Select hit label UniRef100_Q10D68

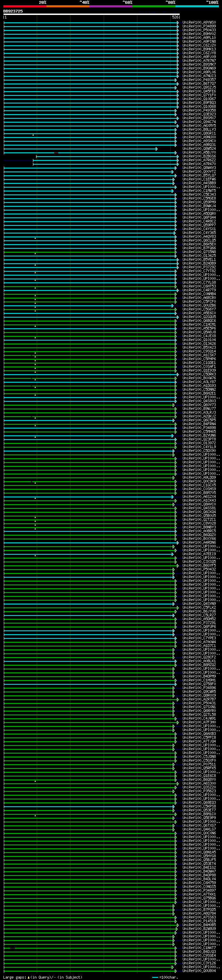pyautogui.click(x=199, y=106)
